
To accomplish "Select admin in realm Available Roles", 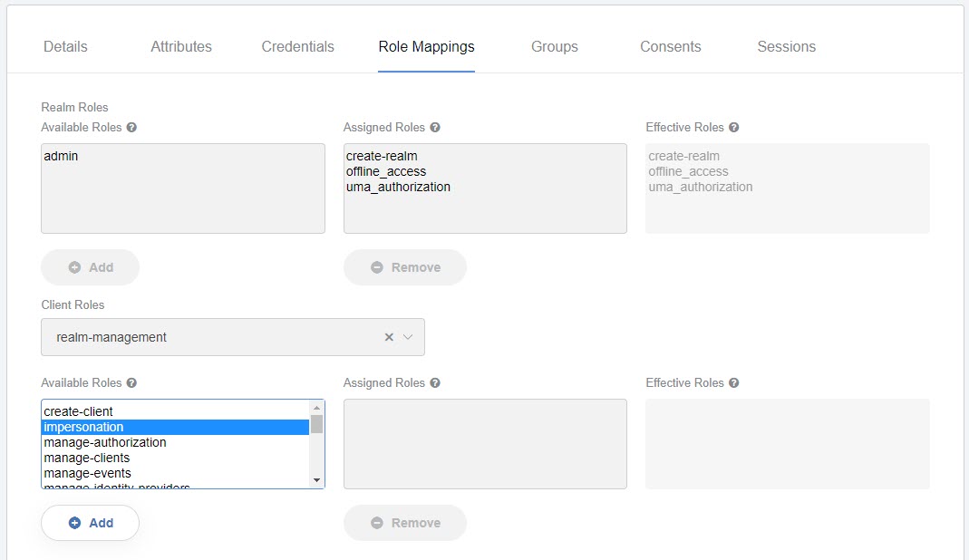I will point(61,156).
